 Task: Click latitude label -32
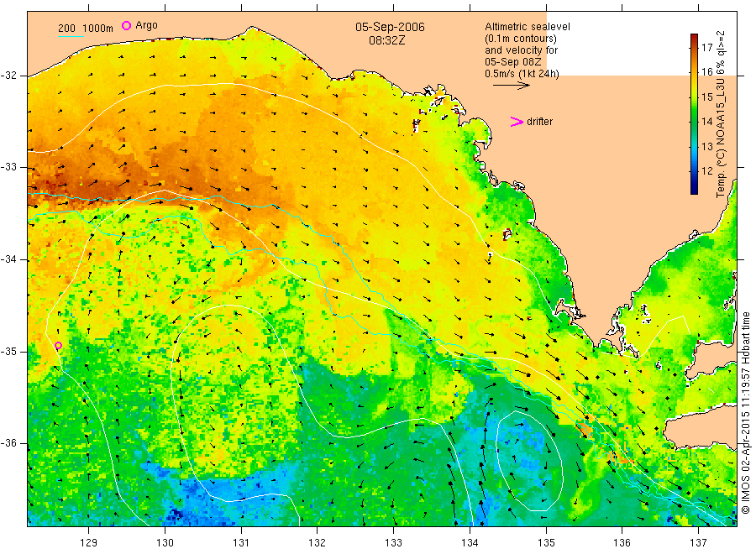click(8, 76)
